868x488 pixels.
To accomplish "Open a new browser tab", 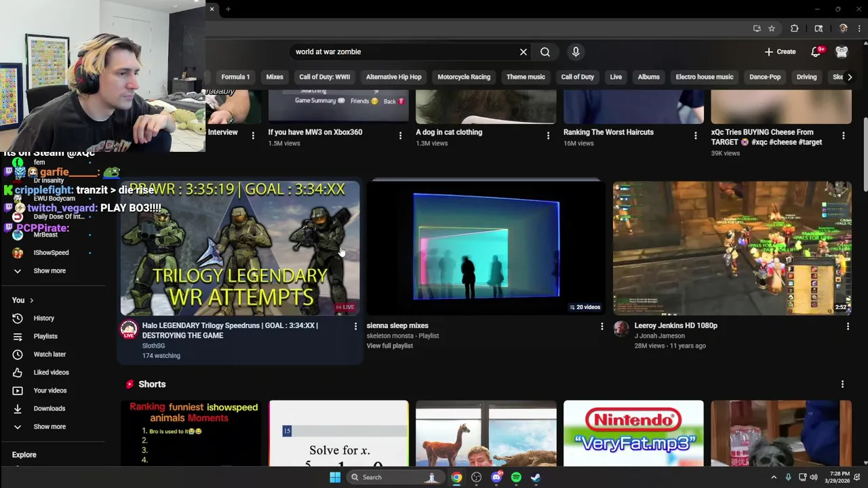I will 228,9.
